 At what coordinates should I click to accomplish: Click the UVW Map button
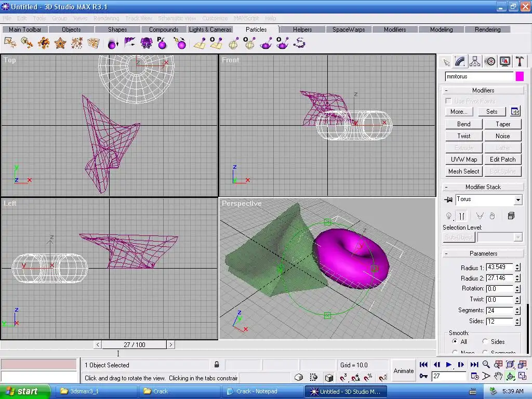(x=463, y=159)
